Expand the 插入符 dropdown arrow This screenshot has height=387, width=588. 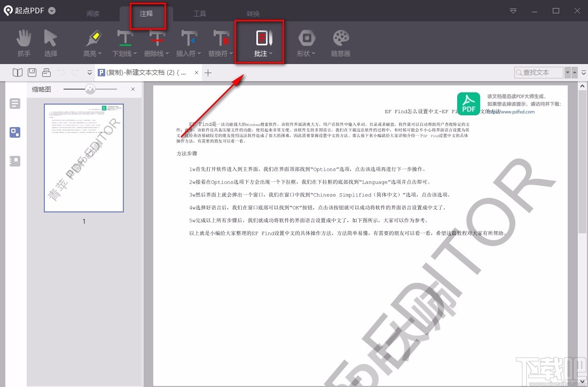click(199, 53)
